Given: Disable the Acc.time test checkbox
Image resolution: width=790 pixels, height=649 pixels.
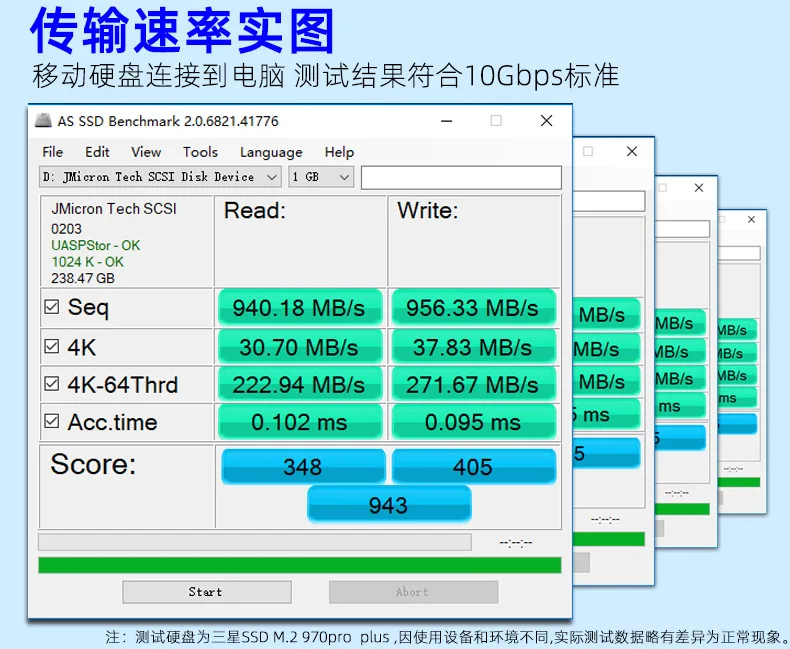Looking at the screenshot, I should coord(51,422).
